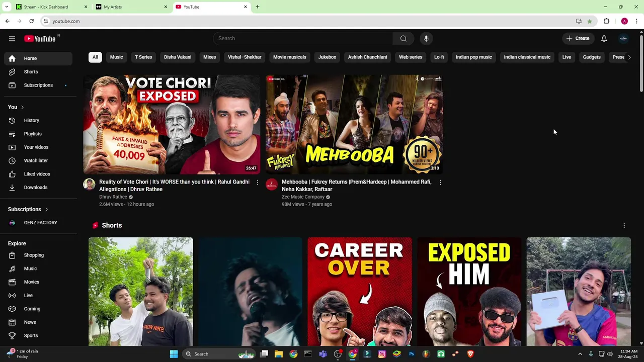
Task: Reload the page in browser toolbar
Action: coord(31,21)
